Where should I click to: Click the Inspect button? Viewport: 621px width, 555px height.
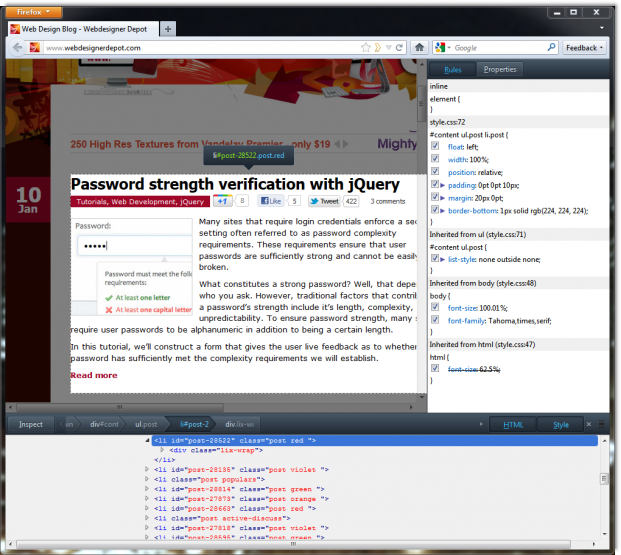click(30, 424)
